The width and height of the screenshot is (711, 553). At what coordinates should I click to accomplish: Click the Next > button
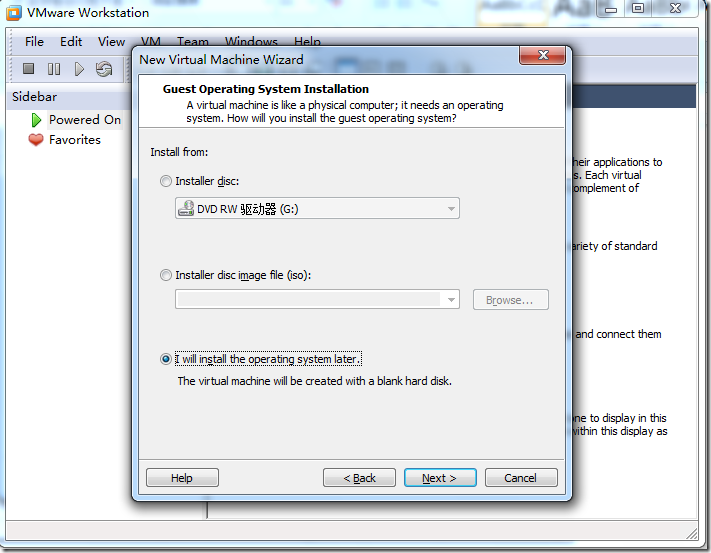pos(440,478)
